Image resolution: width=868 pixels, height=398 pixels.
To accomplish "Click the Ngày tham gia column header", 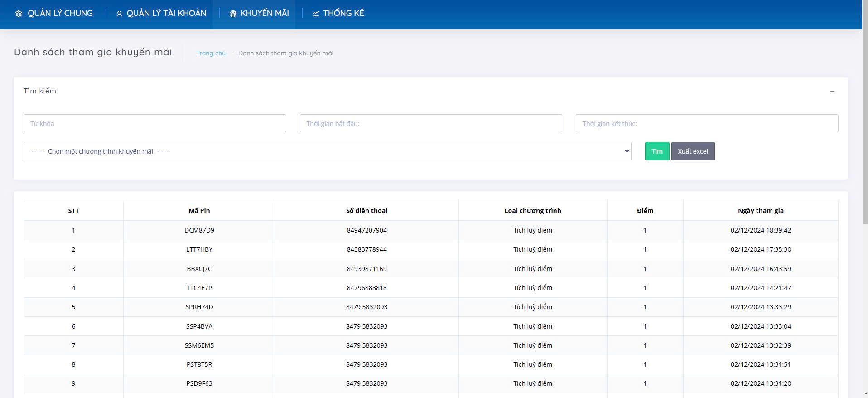I will tap(761, 211).
